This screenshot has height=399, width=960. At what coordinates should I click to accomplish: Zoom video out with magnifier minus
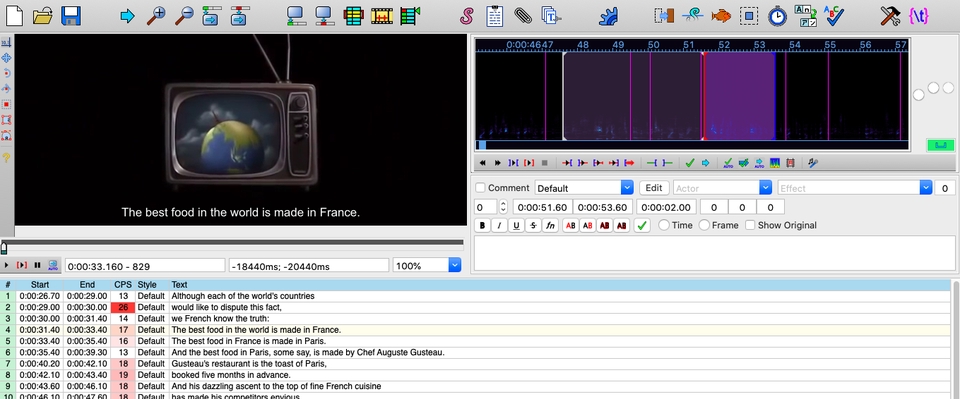click(184, 15)
